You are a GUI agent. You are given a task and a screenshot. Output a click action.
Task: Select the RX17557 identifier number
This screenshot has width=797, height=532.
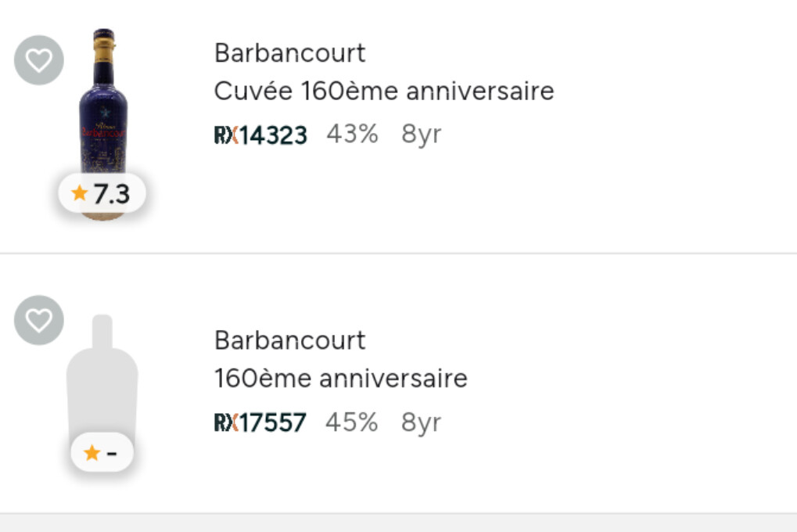point(272,423)
